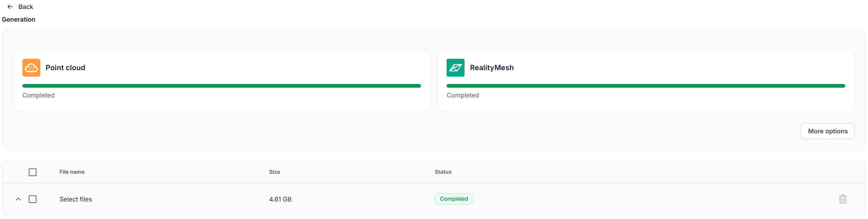The height and width of the screenshot is (219, 868).
Task: Click the orange Point cloud icon
Action: pos(31,68)
